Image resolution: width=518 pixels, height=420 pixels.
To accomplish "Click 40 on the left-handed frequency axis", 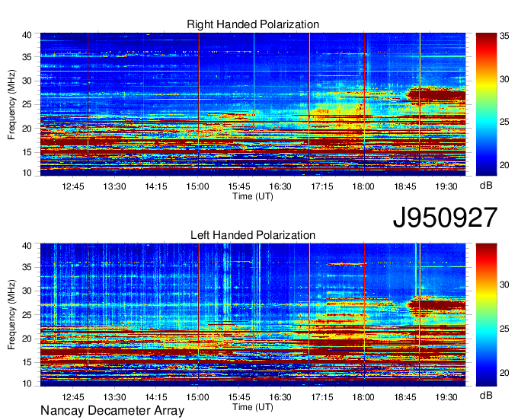I will coord(27,246).
